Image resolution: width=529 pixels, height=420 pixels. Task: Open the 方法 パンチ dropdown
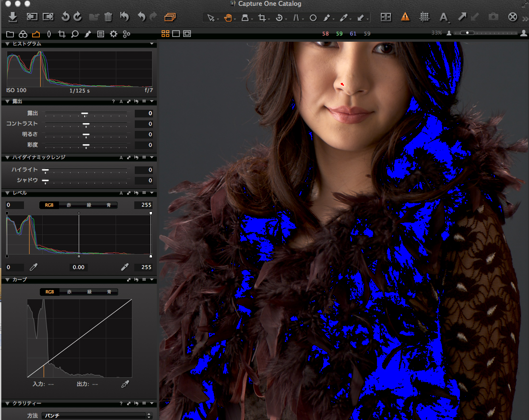pyautogui.click(x=96, y=416)
